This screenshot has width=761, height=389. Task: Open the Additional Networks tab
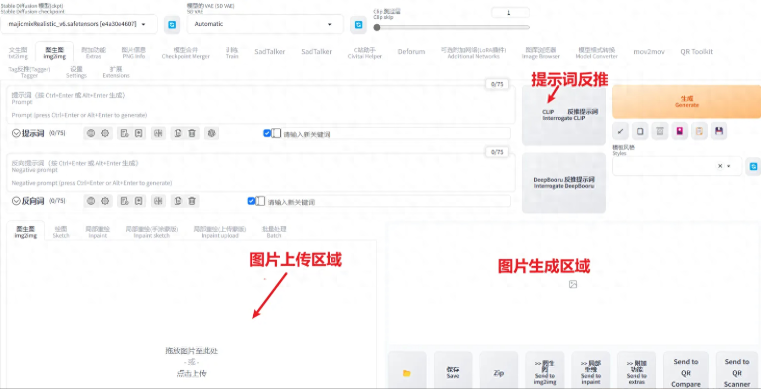[x=473, y=53]
